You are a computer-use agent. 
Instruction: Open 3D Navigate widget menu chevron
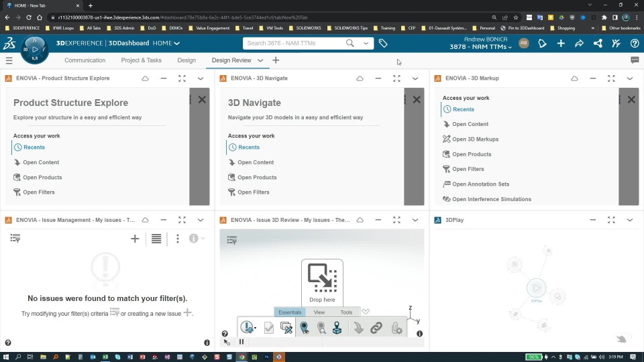(415, 78)
